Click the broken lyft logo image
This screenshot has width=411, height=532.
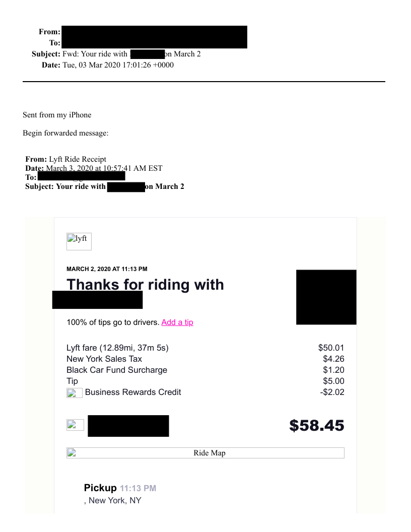[x=79, y=241]
